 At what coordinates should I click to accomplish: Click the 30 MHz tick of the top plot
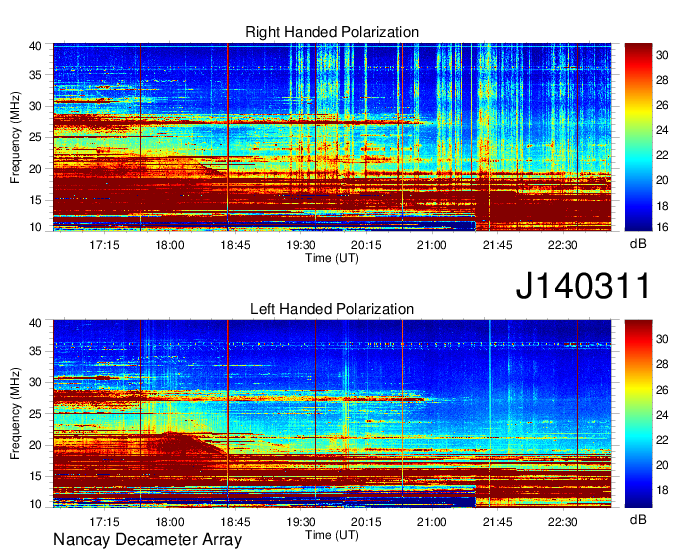(35, 106)
